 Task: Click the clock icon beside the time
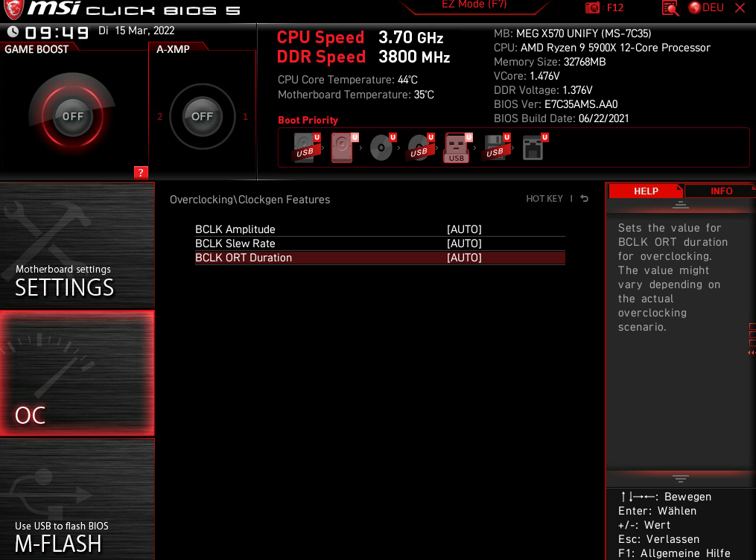(x=13, y=32)
